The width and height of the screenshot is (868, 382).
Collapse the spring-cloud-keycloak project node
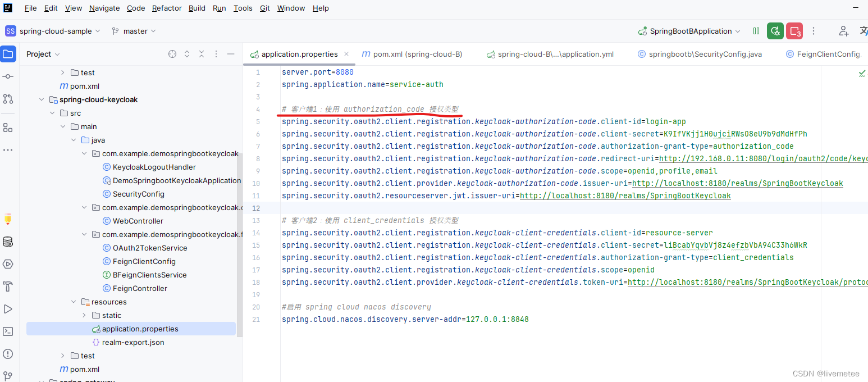coord(41,99)
